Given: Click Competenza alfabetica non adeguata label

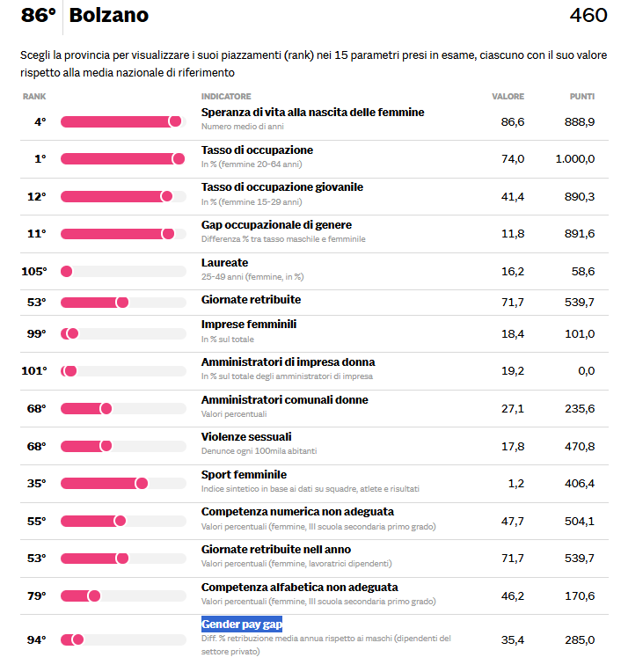Looking at the screenshot, I should (x=299, y=587).
